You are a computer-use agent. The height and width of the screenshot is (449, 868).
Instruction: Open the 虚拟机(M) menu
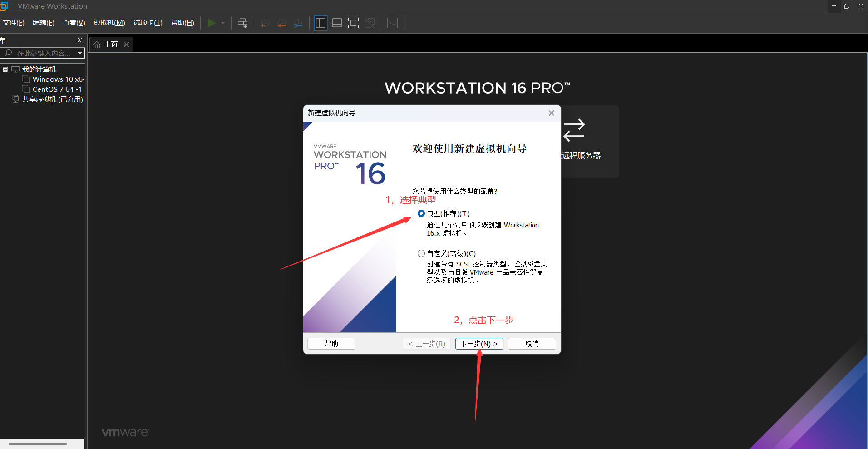pyautogui.click(x=109, y=23)
